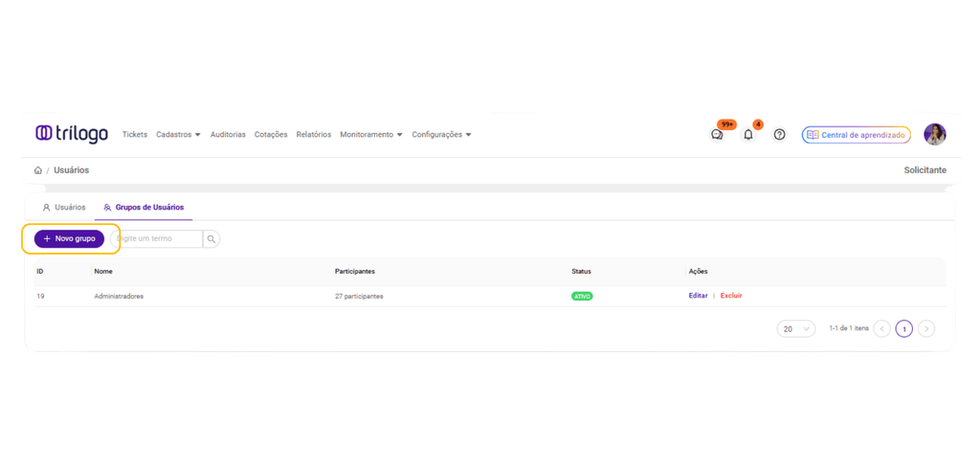The height and width of the screenshot is (468, 980).
Task: Go to the next page arrow
Action: [926, 328]
